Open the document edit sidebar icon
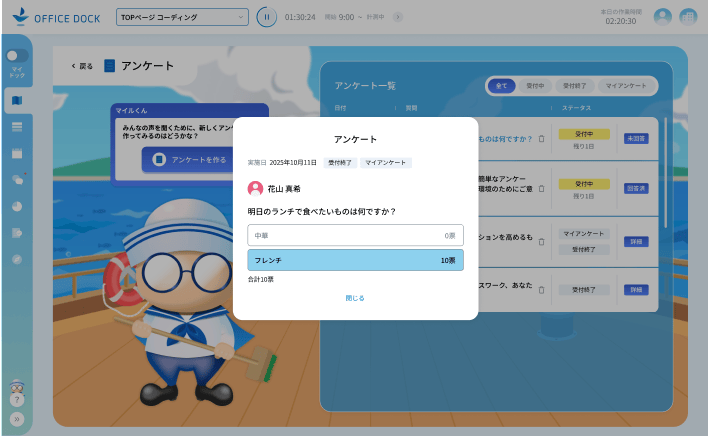 click(17, 233)
